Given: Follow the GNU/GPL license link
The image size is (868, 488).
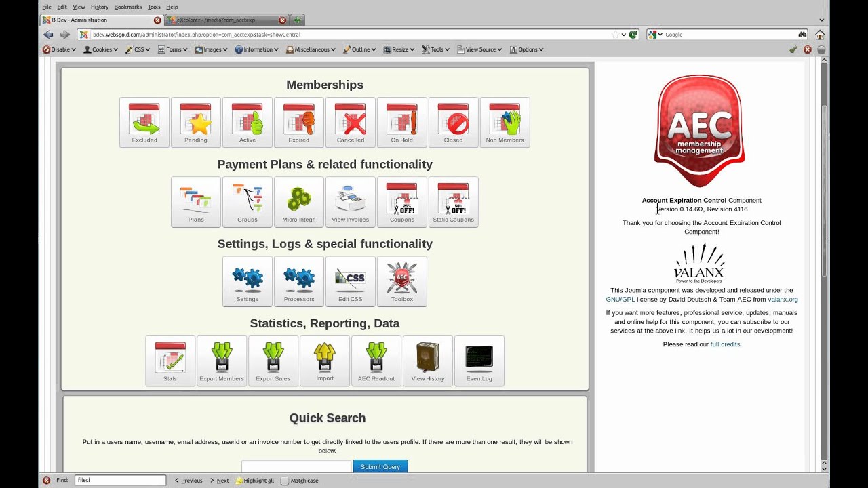Looking at the screenshot, I should [x=621, y=300].
